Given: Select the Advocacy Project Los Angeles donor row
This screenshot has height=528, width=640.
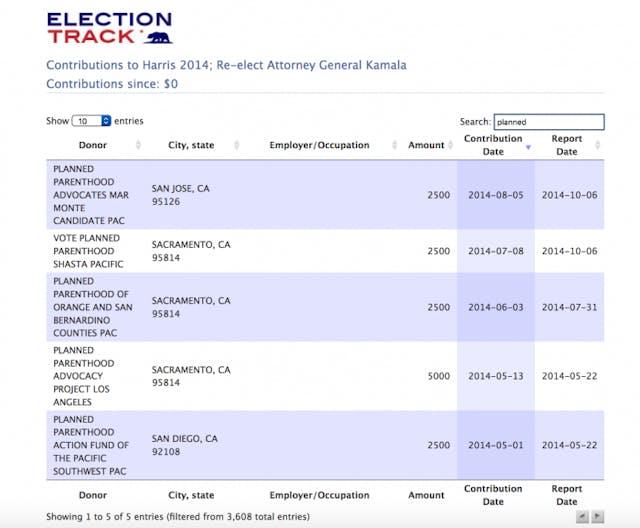Looking at the screenshot, I should coord(325,376).
